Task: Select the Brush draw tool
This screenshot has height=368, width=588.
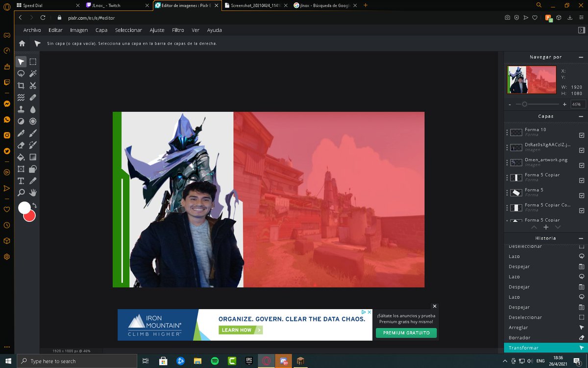Action: coord(33,133)
